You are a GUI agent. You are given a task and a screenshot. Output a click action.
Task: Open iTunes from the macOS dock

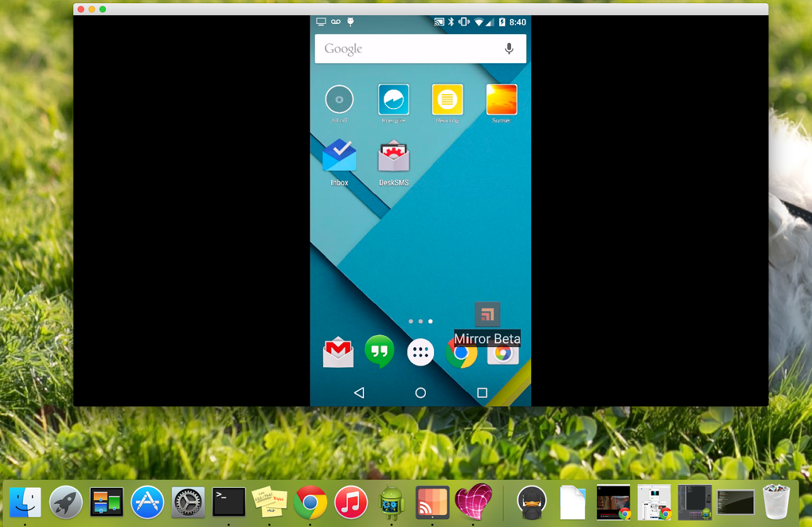[351, 503]
